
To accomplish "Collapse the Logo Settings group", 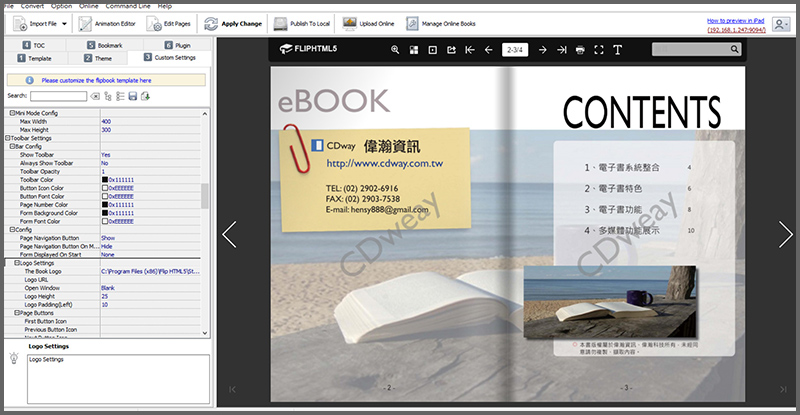I will 16,263.
